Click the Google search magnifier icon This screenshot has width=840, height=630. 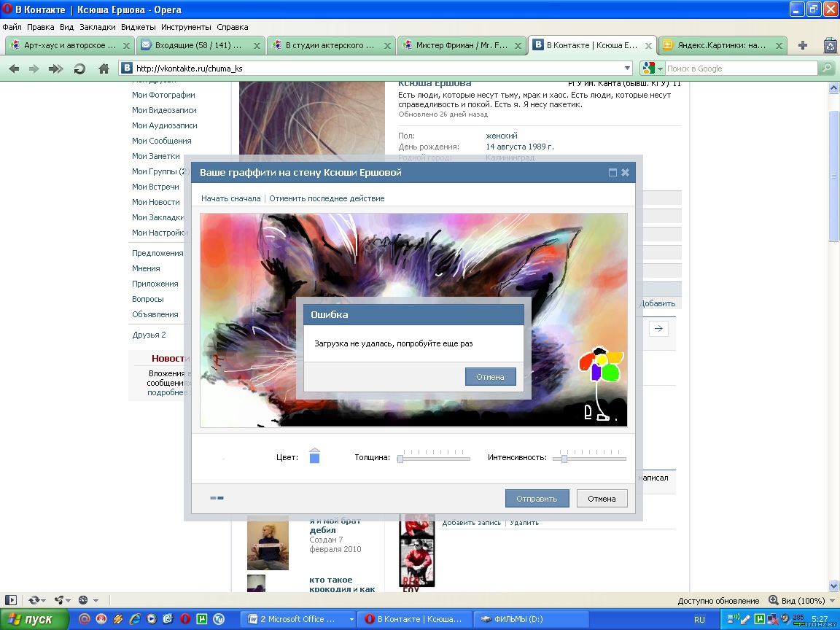[827, 68]
